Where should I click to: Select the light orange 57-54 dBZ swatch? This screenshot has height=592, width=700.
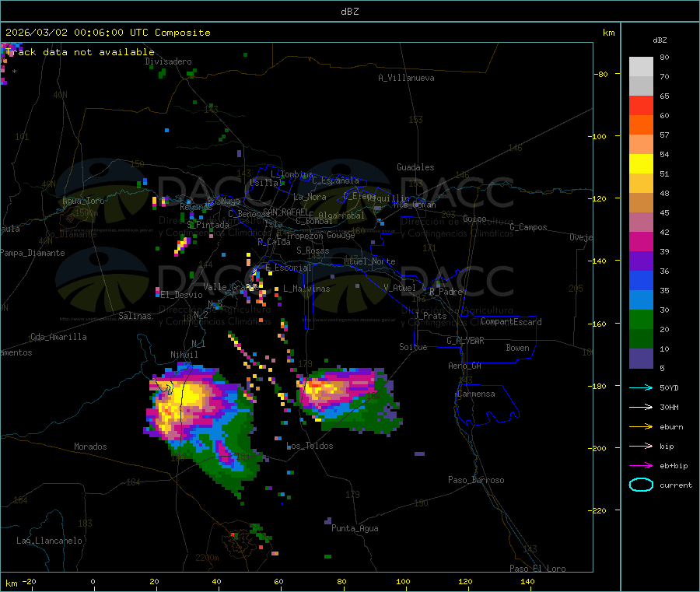641,144
